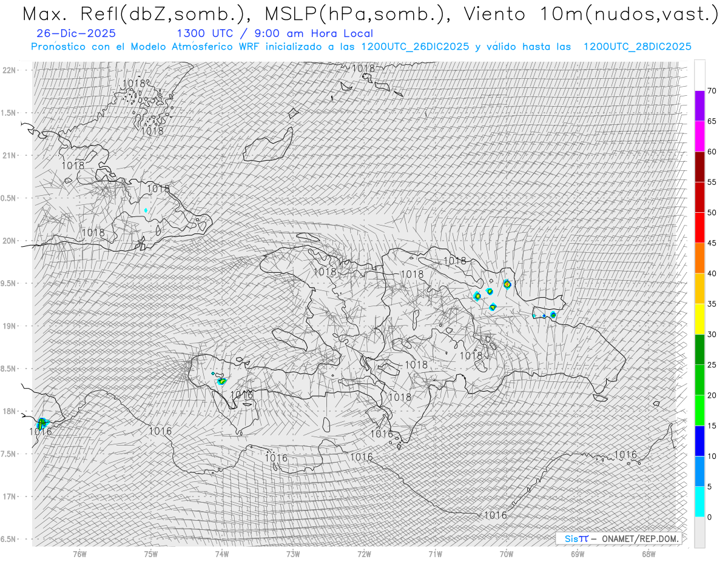Click the date '26-Dic-2025'
This screenshot has height=562, width=728.
point(76,33)
